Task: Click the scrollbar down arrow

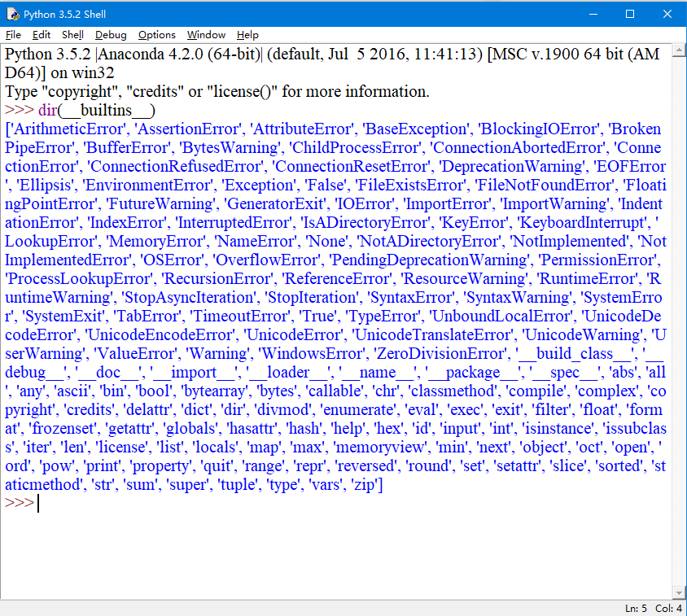Action: 679,593
